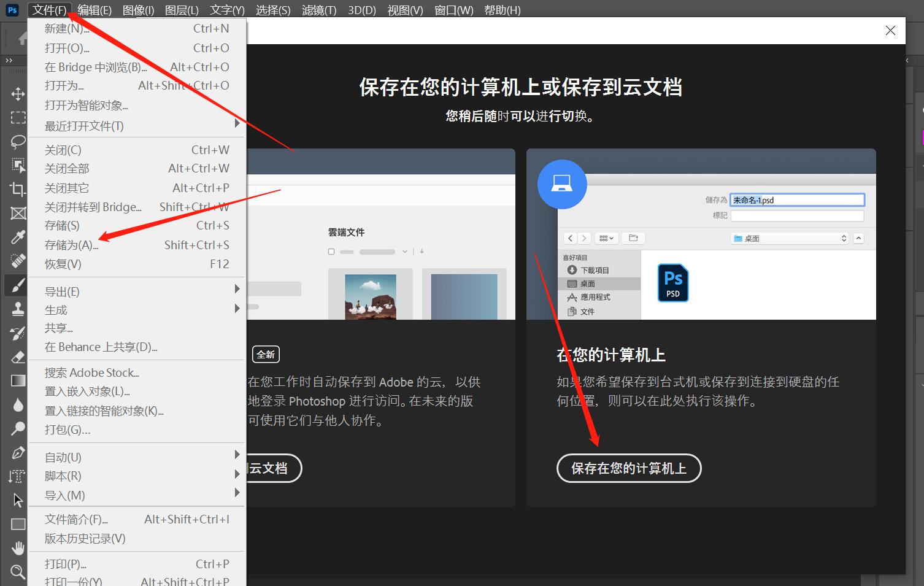Open the 窗口(W) menu
924x586 pixels.
453,10
